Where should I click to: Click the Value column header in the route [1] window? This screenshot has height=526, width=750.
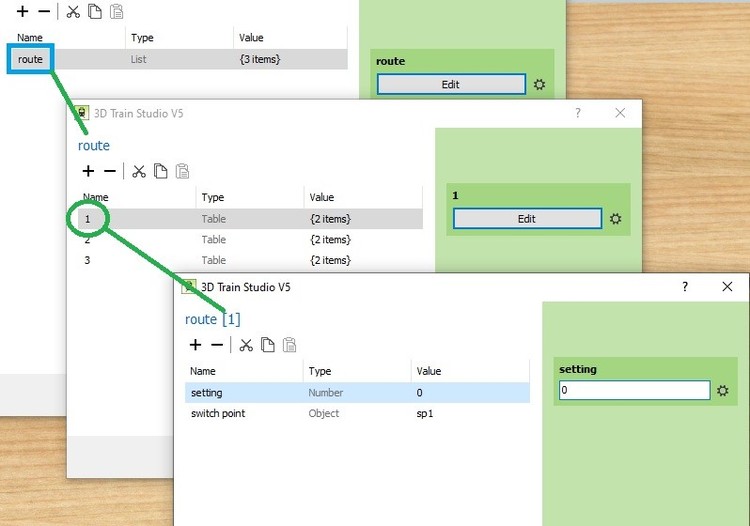[429, 371]
